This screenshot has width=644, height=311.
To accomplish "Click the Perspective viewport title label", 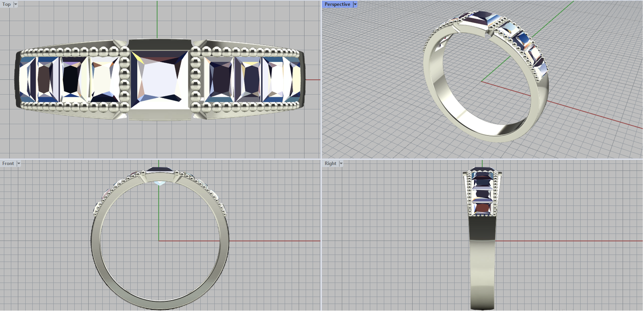I will click(x=337, y=4).
